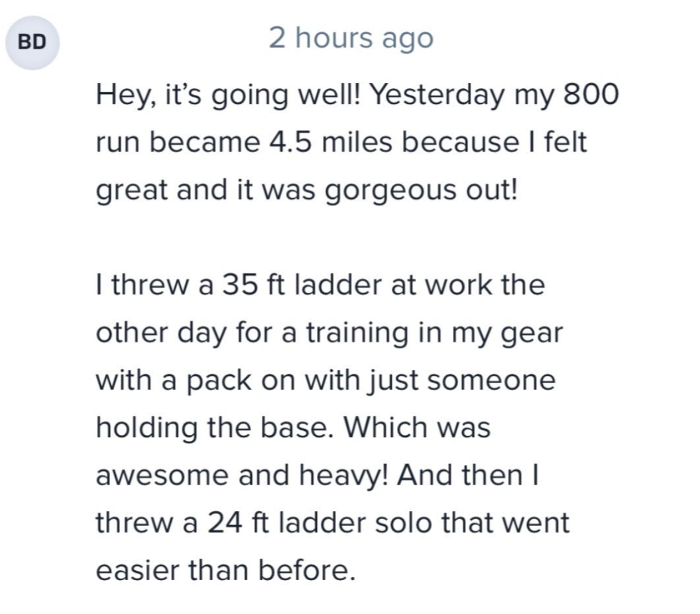
Task: Click the "2 hours ago" timestamp
Action: click(351, 38)
